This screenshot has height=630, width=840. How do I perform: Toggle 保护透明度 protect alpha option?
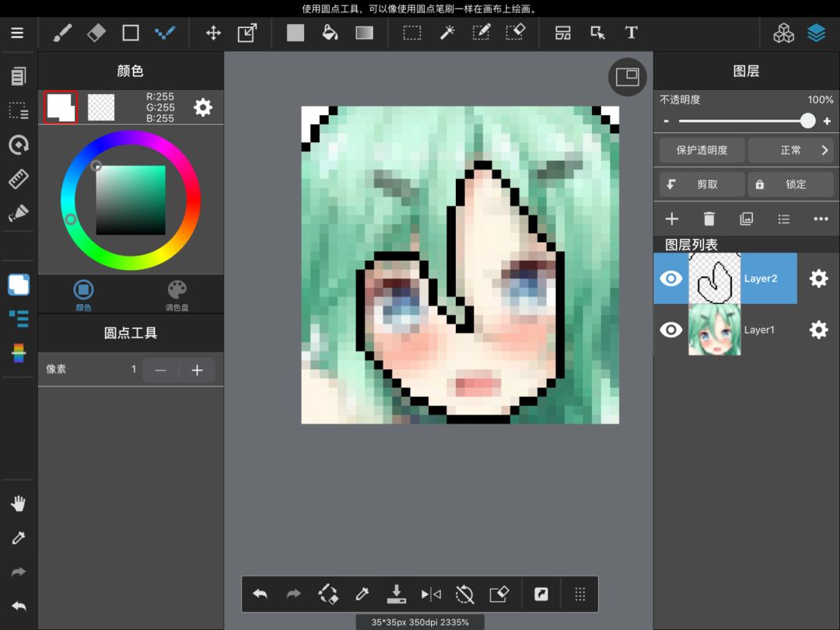click(702, 150)
